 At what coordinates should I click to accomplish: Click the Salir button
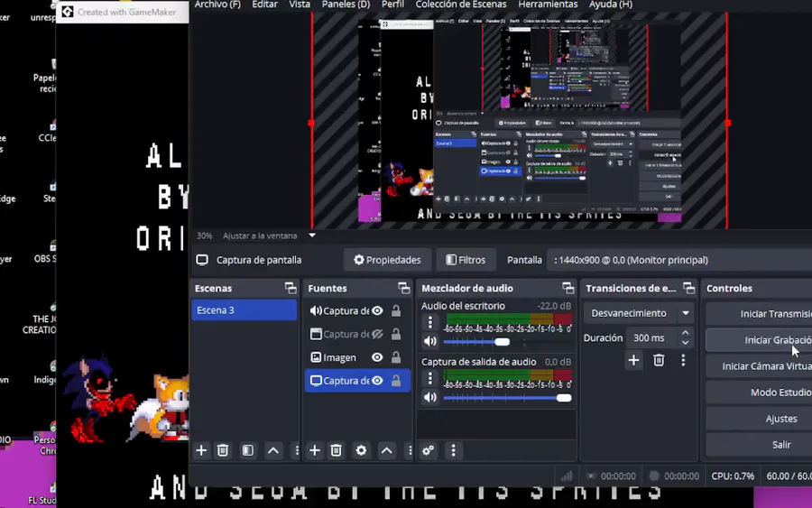pos(759,445)
